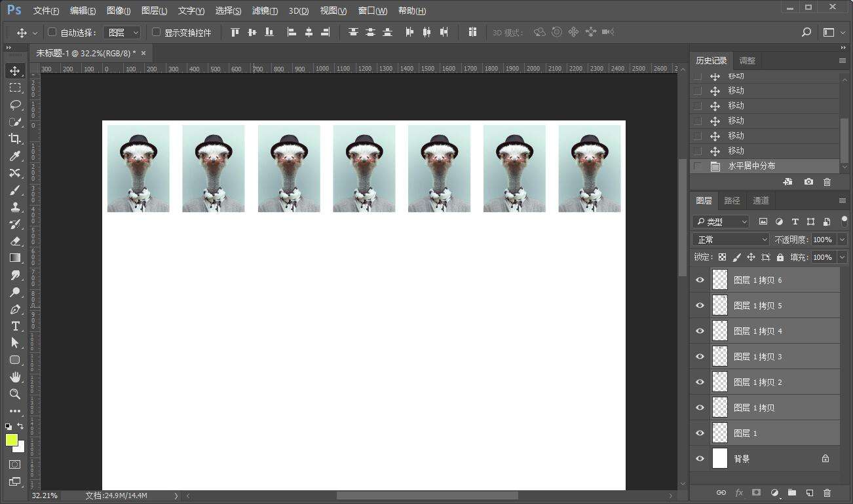853x504 pixels.
Task: Toggle visibility of 背景 layer
Action: tap(700, 459)
